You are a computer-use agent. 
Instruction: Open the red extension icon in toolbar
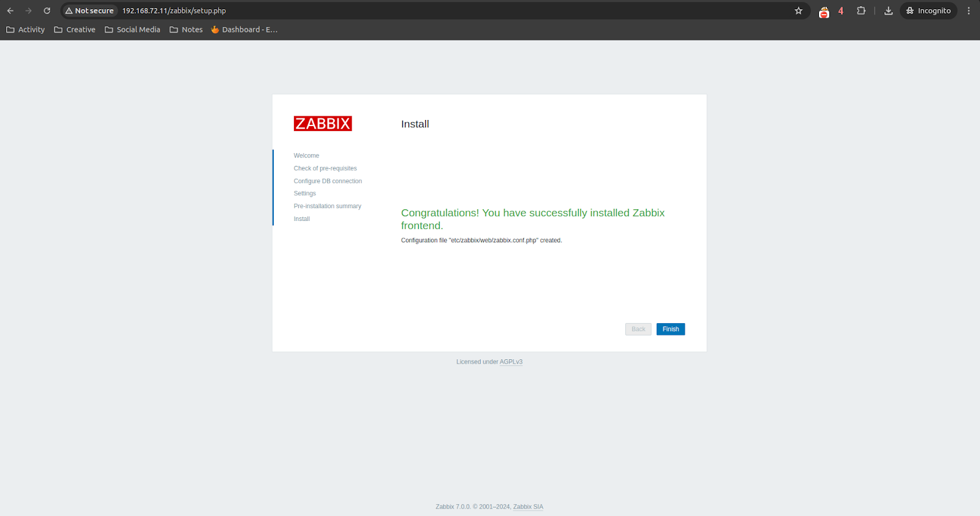(824, 11)
